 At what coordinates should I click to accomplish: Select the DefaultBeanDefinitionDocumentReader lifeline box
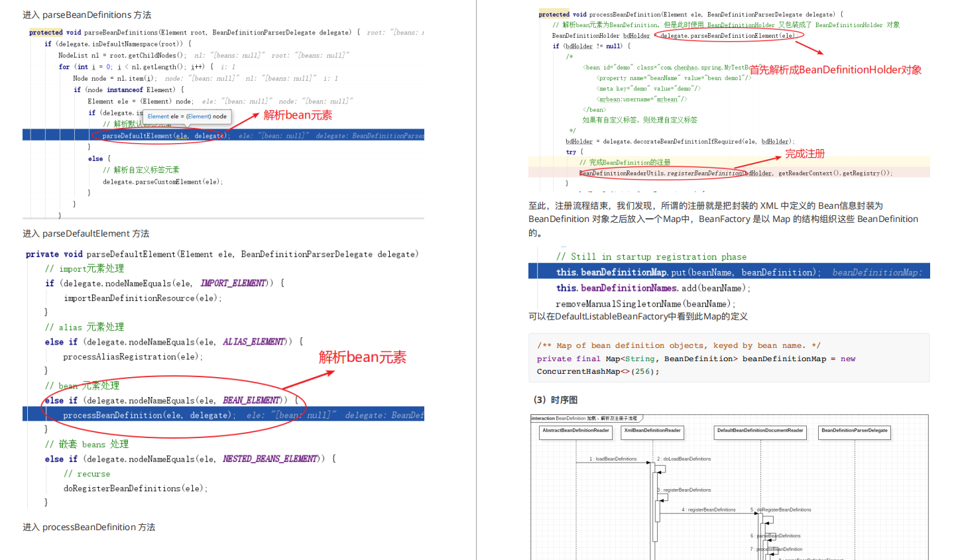pos(760,431)
